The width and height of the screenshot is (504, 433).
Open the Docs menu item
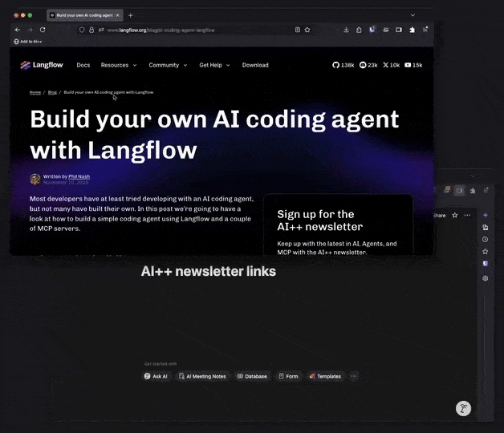(x=83, y=65)
